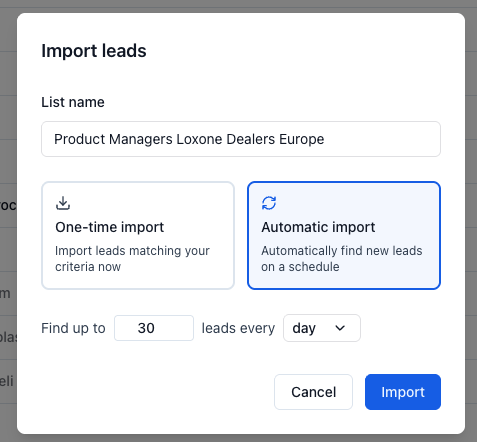
Task: Select the Automatic import option card
Action: click(344, 235)
